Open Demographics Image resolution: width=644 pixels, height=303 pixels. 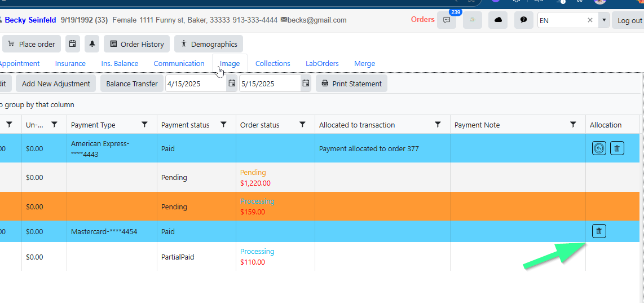click(209, 44)
